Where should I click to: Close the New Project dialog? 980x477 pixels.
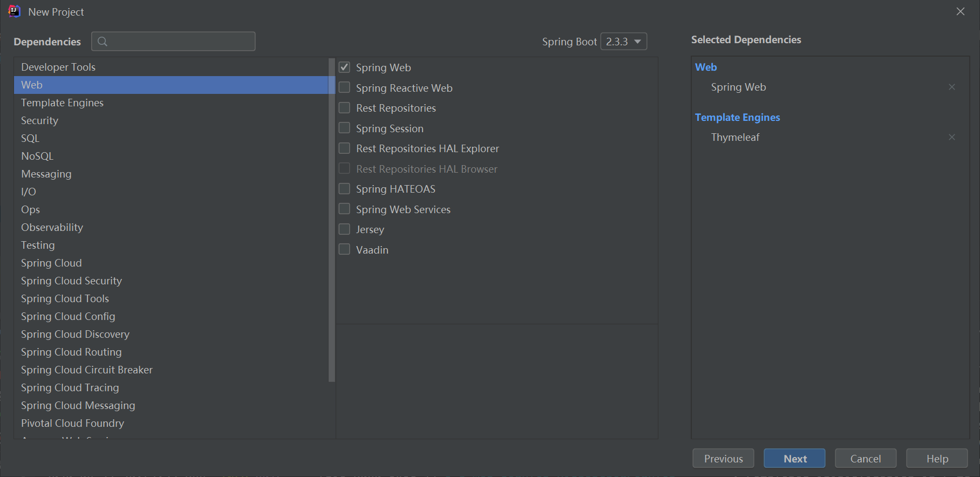click(x=960, y=11)
